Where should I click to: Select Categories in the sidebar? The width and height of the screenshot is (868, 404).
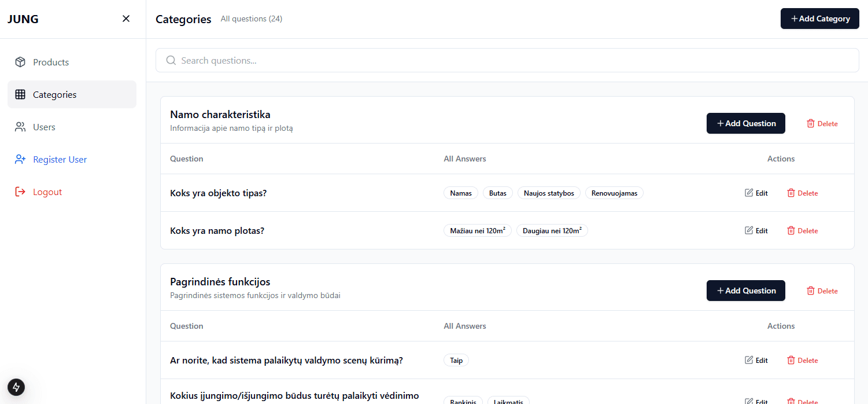click(x=72, y=94)
